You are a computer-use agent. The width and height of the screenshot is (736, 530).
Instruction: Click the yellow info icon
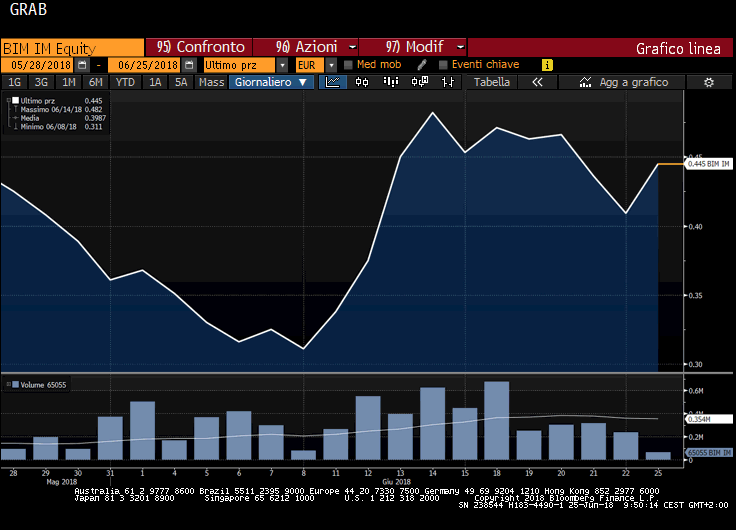(547, 65)
